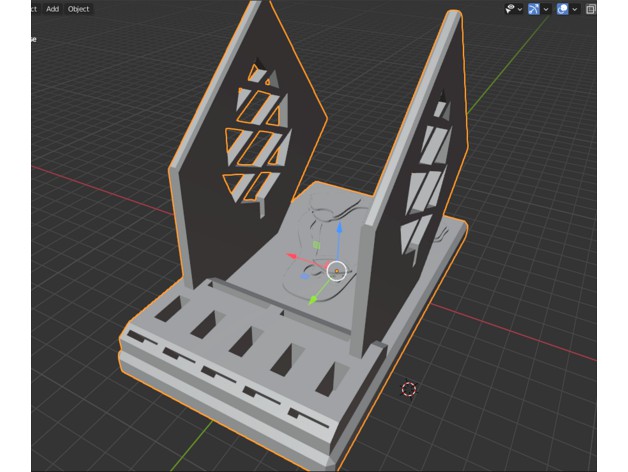Click the 3D cursor on the grid
The width and height of the screenshot is (628, 472).
point(408,389)
